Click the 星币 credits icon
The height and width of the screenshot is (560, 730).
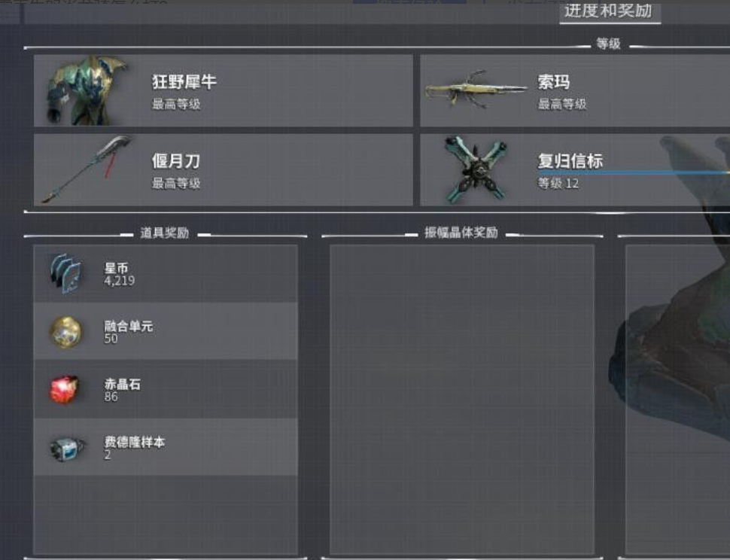pyautogui.click(x=65, y=274)
